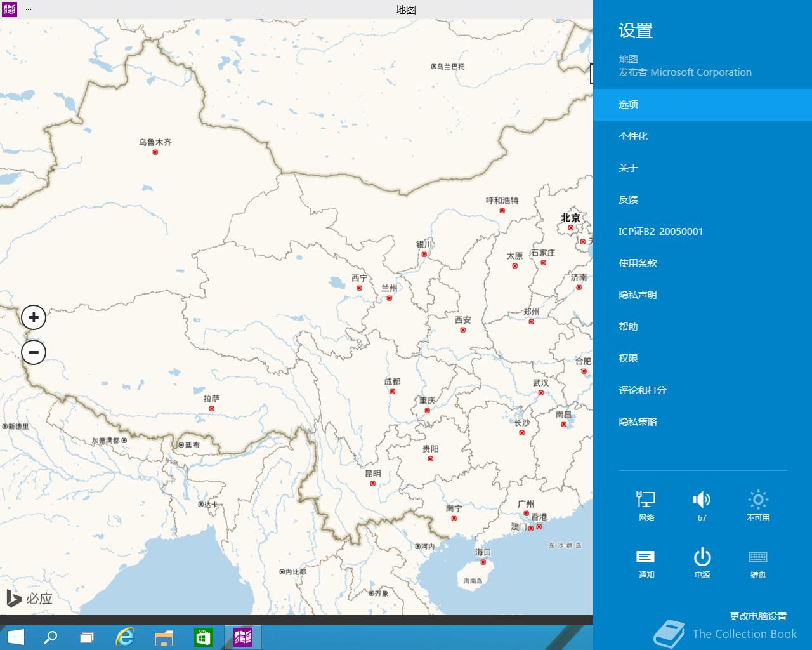Click the 河内 city label
This screenshot has height=650, width=812.
pyautogui.click(x=428, y=547)
